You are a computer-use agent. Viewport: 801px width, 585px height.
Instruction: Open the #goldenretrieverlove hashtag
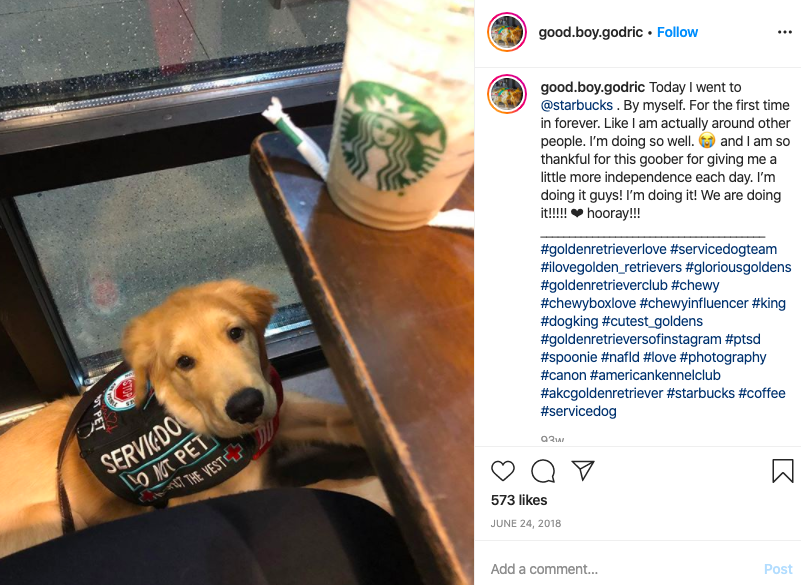603,249
